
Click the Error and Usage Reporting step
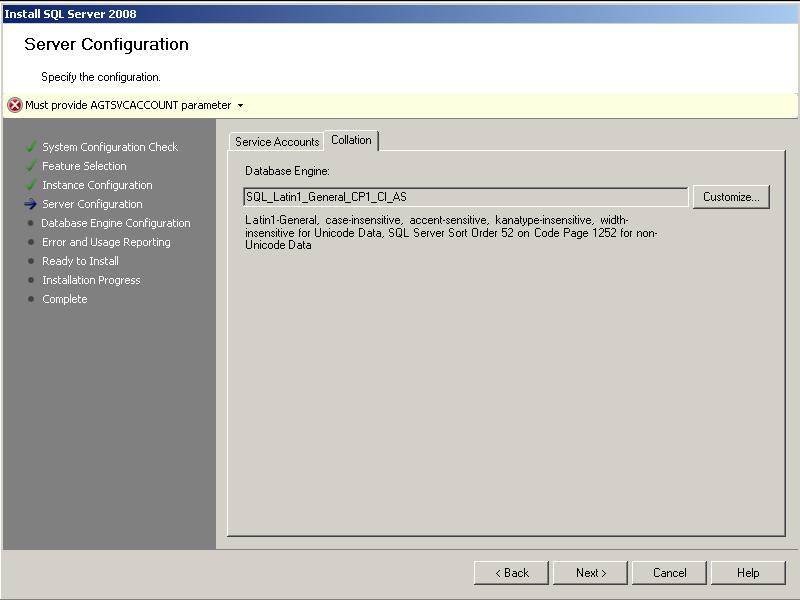(x=106, y=242)
